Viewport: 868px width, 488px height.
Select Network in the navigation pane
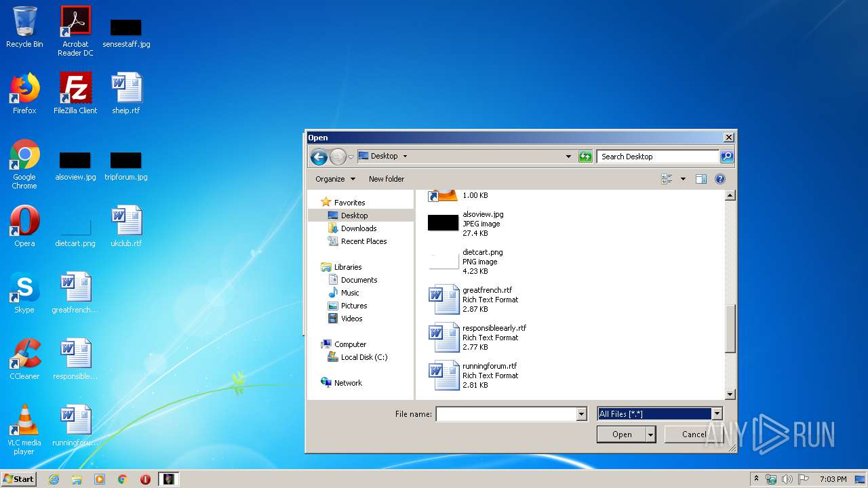(341, 383)
